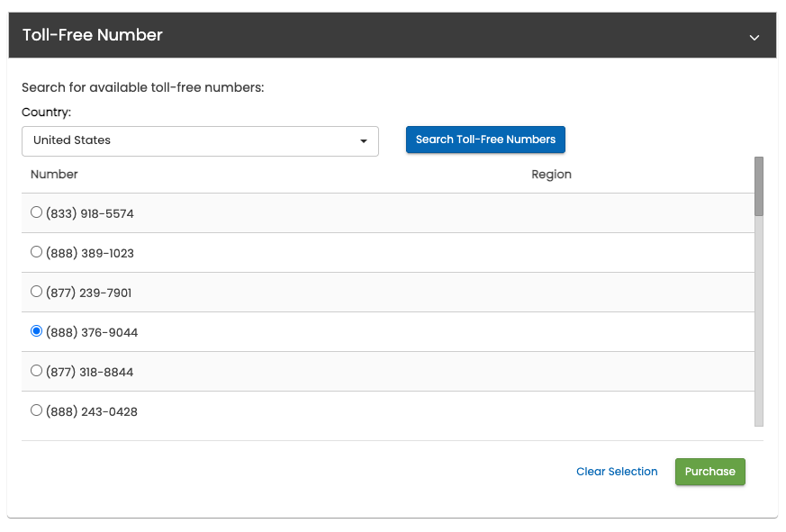The height and width of the screenshot is (532, 786).
Task: Click the (888) 376-9044 number text
Action: click(x=92, y=332)
